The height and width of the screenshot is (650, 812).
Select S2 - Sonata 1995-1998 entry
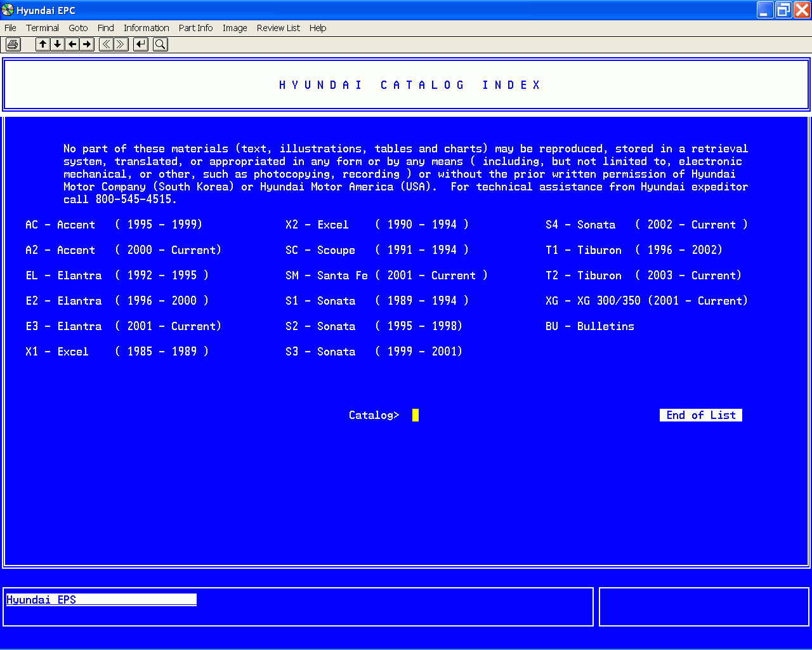coord(374,326)
